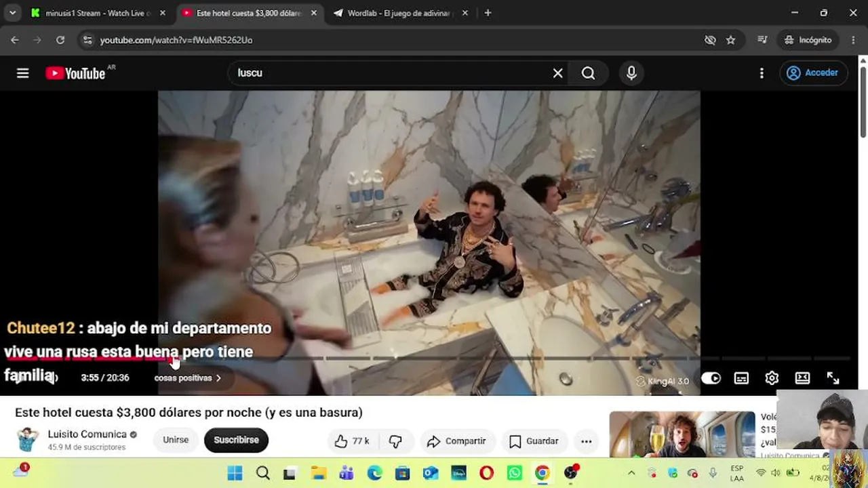Open Disney+ from the taskbar
The width and height of the screenshot is (868, 488).
pos(458,473)
